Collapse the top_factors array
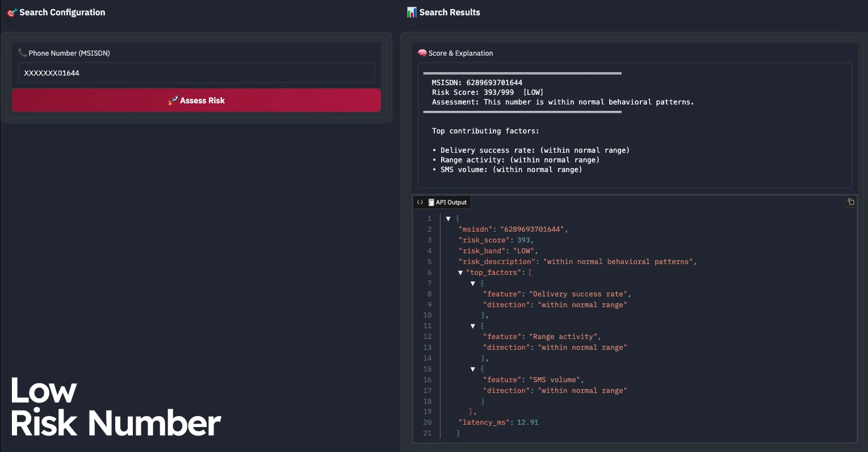The image size is (868, 452). pyautogui.click(x=460, y=273)
